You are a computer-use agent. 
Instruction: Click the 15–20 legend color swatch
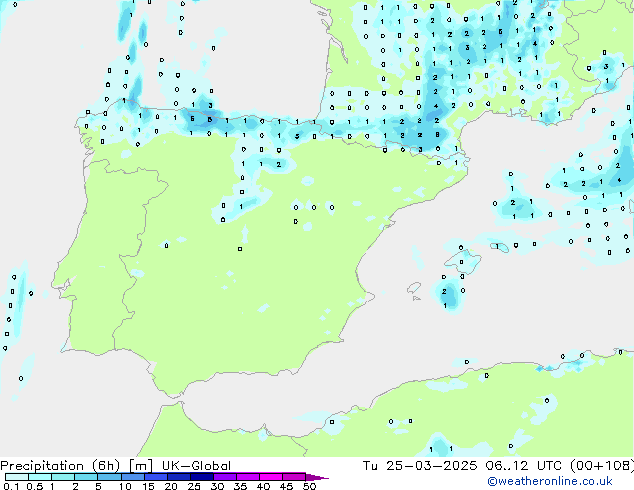click(x=155, y=477)
